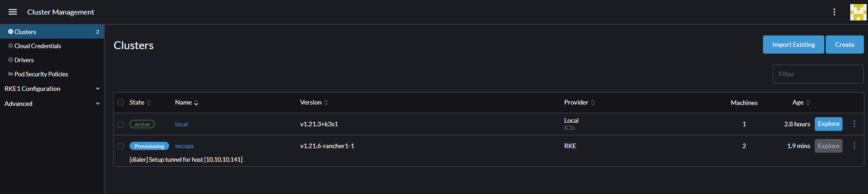The width and height of the screenshot is (868, 194).
Task: Open row actions menu for secops cluster
Action: click(x=854, y=145)
